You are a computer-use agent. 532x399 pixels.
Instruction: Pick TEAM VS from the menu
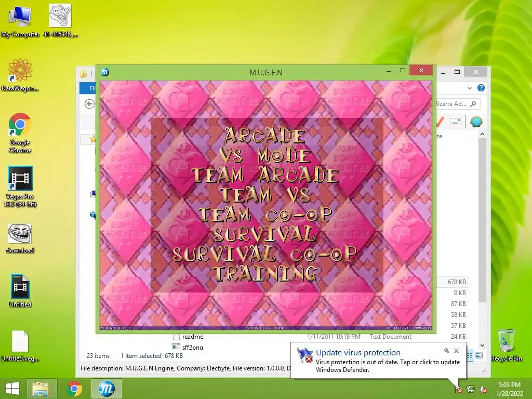(x=265, y=195)
